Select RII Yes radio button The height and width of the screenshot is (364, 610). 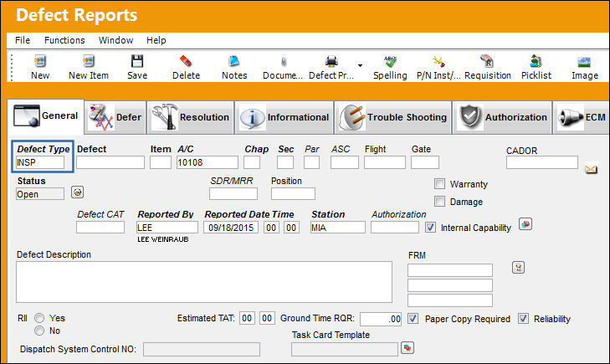tap(39, 318)
